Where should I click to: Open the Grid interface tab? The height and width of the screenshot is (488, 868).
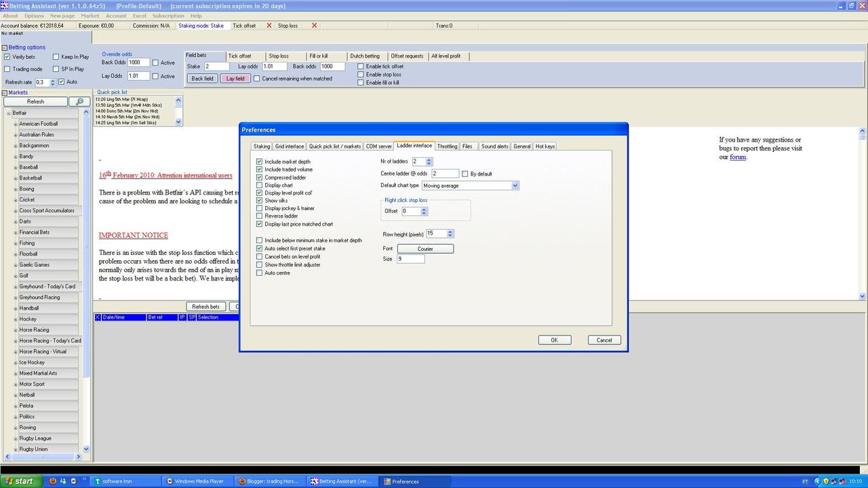point(290,146)
